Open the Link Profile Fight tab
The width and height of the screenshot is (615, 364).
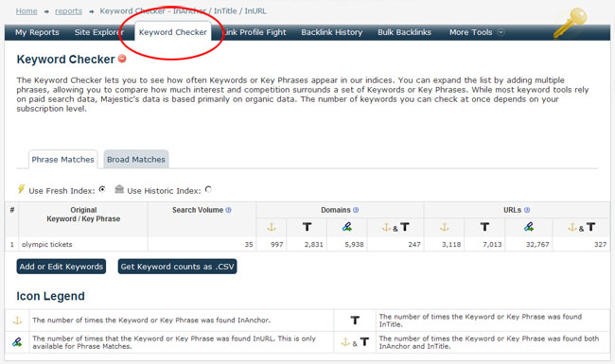255,32
